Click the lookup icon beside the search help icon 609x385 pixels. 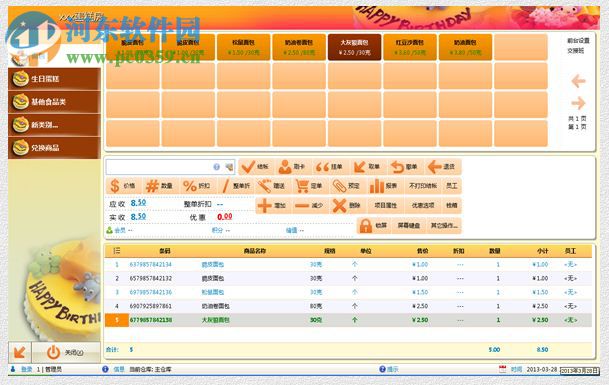(229, 167)
